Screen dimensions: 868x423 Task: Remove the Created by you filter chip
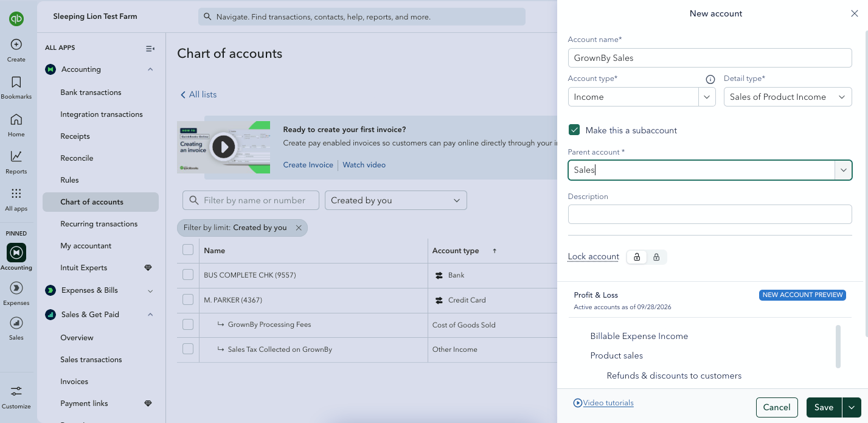299,228
